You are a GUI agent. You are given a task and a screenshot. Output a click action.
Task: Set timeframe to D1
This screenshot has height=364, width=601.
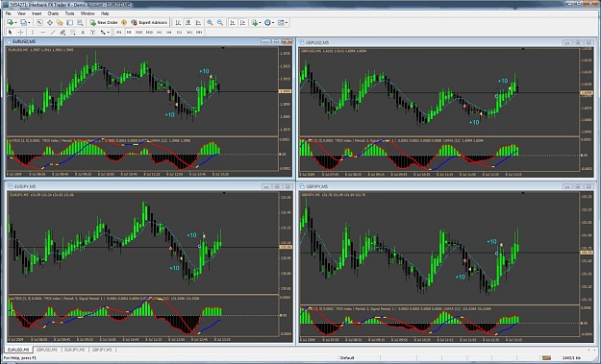179,32
